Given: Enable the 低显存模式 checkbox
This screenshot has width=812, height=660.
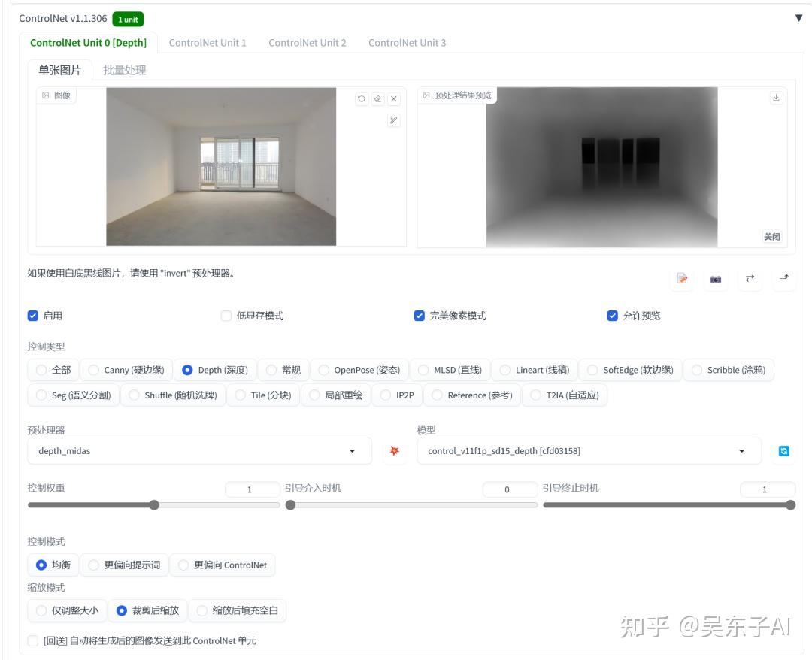Looking at the screenshot, I should tap(226, 316).
